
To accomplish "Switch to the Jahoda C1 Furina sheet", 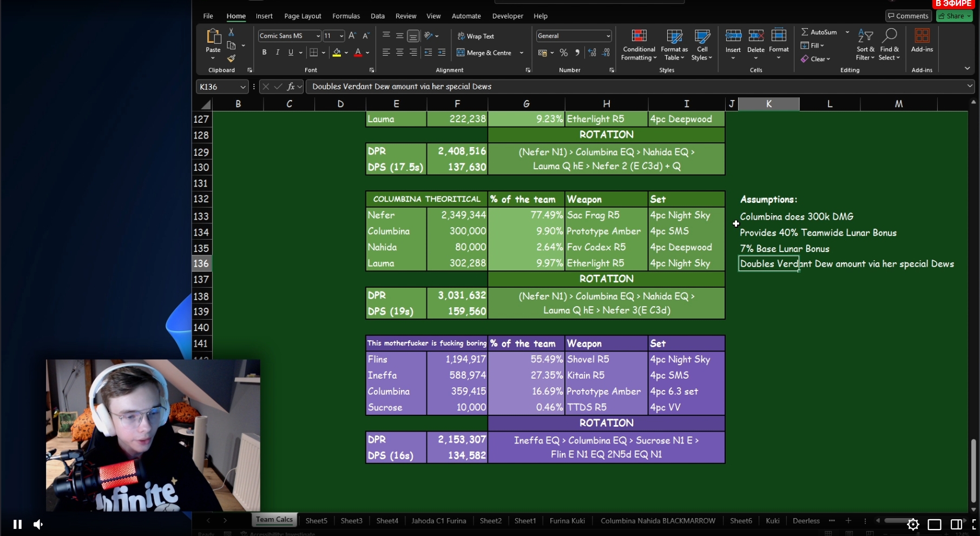I will (x=438, y=521).
